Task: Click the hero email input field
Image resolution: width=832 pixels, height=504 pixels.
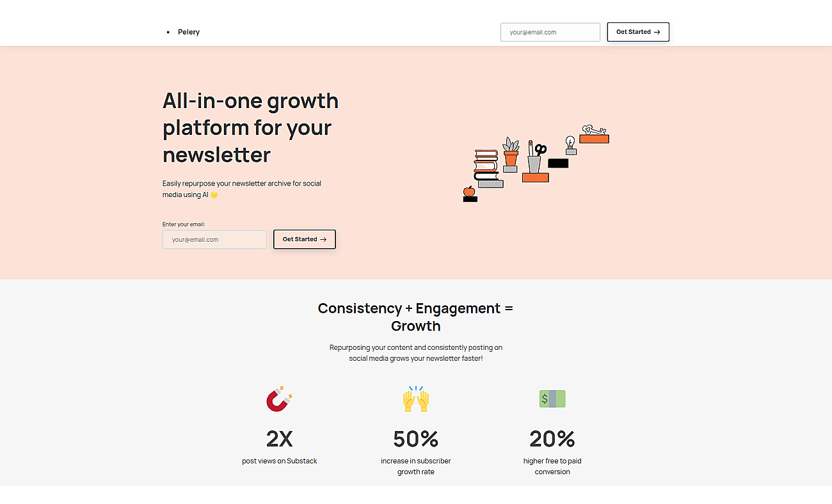Action: coord(214,239)
